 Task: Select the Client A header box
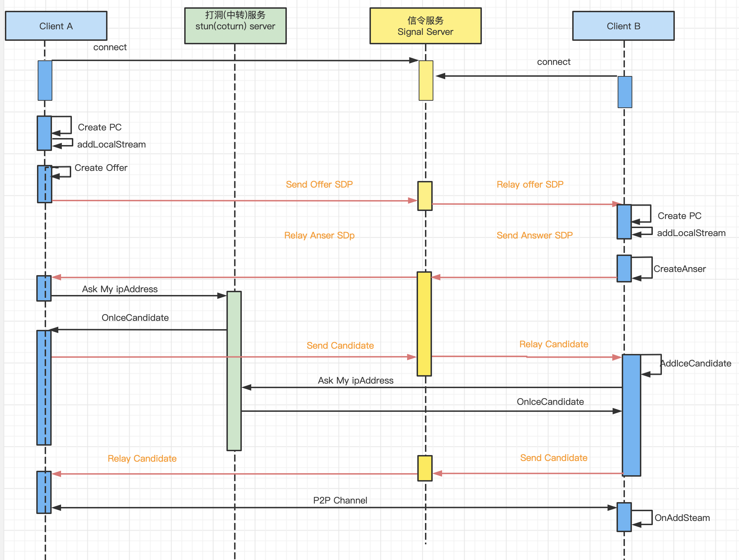[x=56, y=26]
